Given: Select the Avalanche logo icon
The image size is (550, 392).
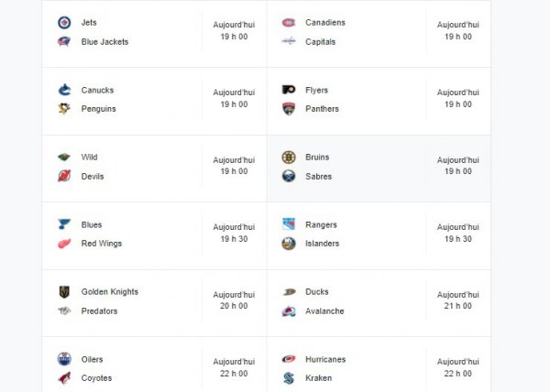Looking at the screenshot, I should point(288,311).
